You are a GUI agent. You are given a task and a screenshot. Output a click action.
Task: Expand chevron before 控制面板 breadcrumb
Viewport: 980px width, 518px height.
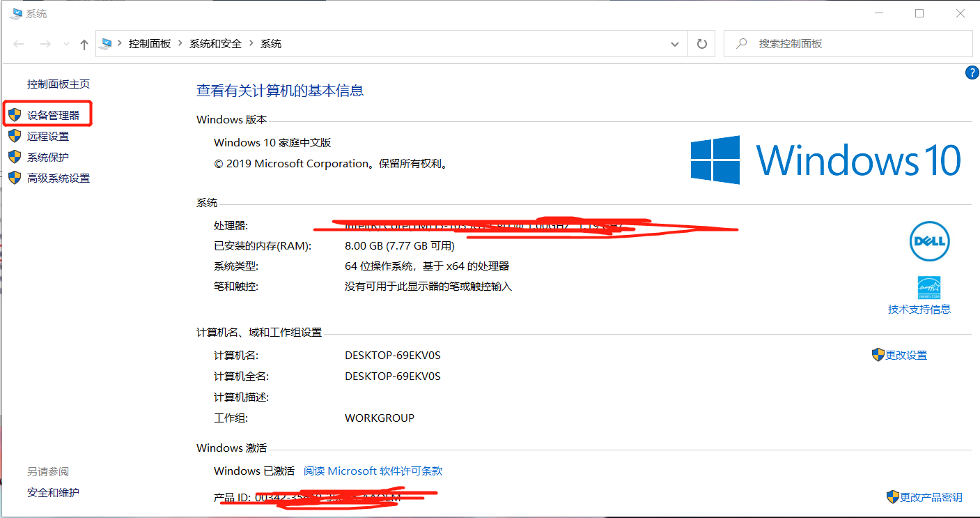(x=120, y=43)
